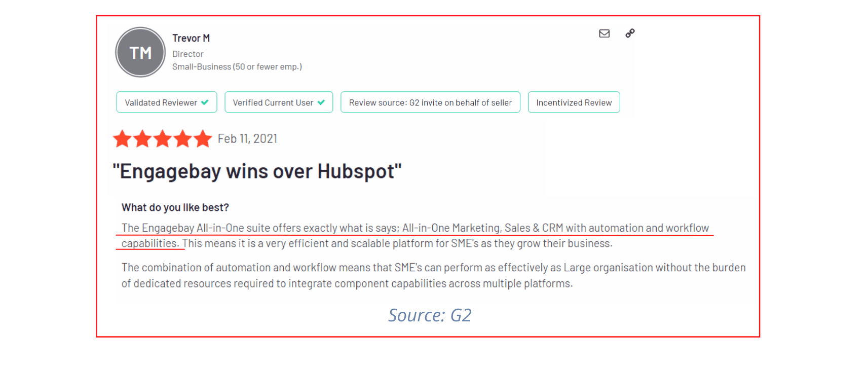Click the Incentivized Review badge

(x=574, y=102)
